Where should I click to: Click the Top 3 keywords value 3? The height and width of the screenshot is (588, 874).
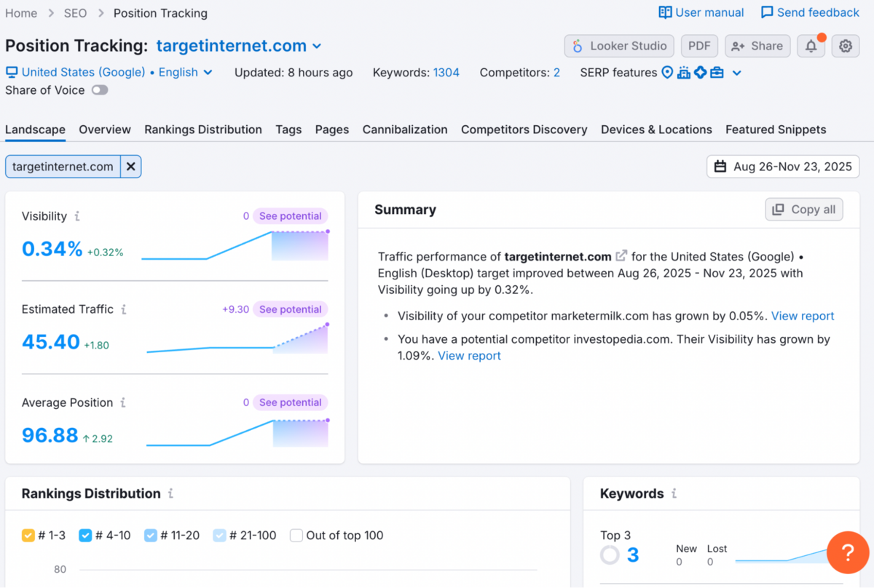tap(633, 555)
